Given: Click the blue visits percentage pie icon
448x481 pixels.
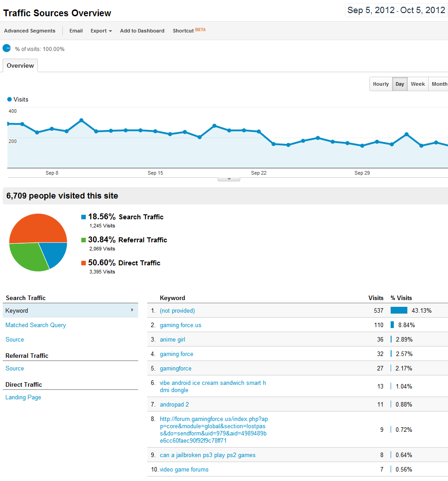Looking at the screenshot, I should (x=7, y=48).
